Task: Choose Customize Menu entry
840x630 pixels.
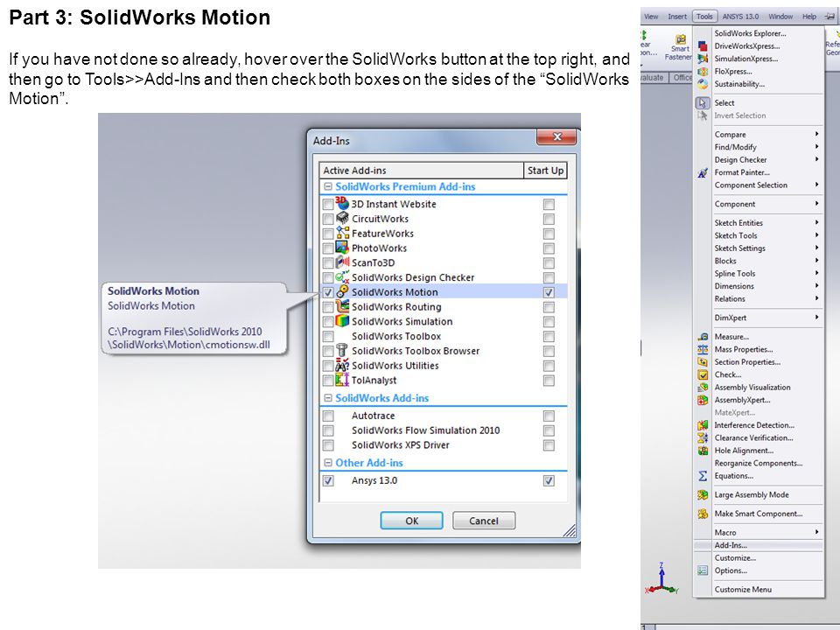Action: coord(759,589)
